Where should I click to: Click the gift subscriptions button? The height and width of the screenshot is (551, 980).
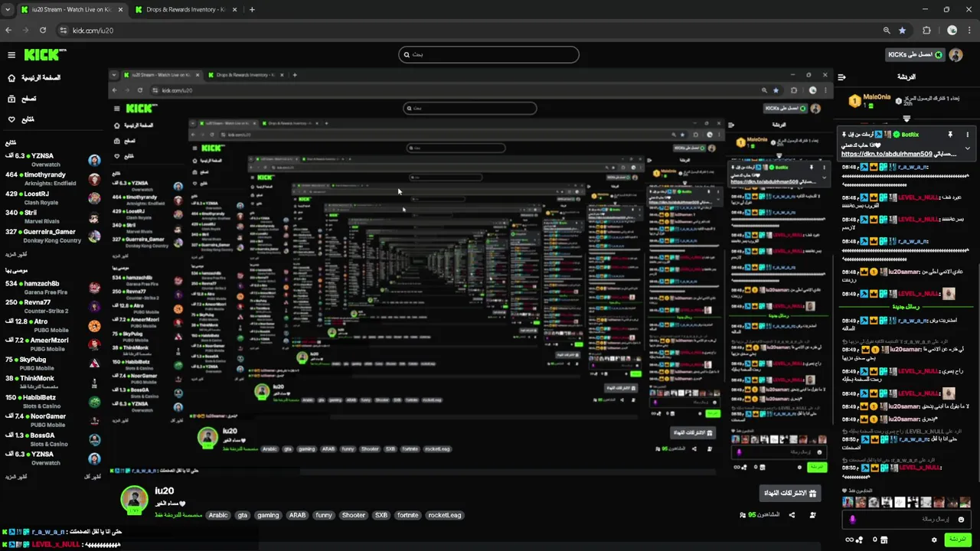(790, 493)
